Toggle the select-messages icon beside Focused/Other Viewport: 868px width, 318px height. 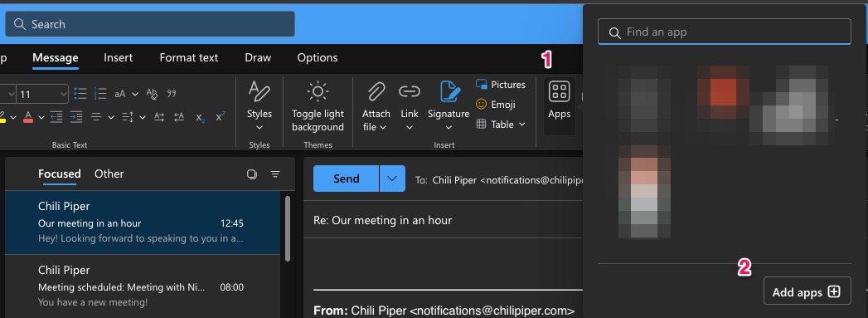pyautogui.click(x=252, y=174)
